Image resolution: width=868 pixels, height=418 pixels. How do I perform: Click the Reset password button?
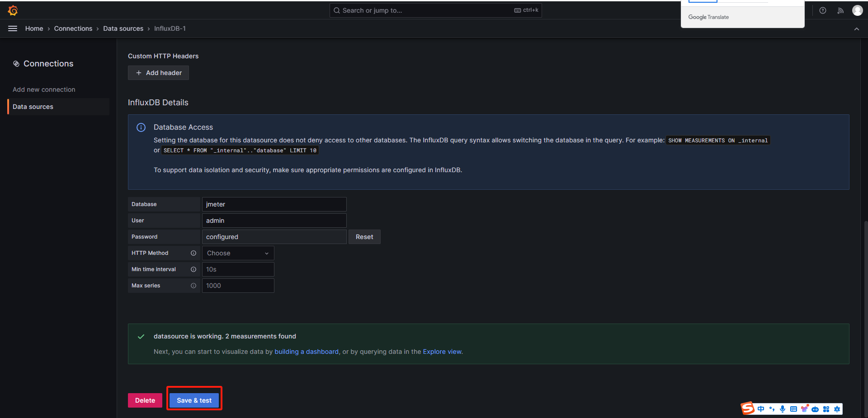pyautogui.click(x=364, y=237)
